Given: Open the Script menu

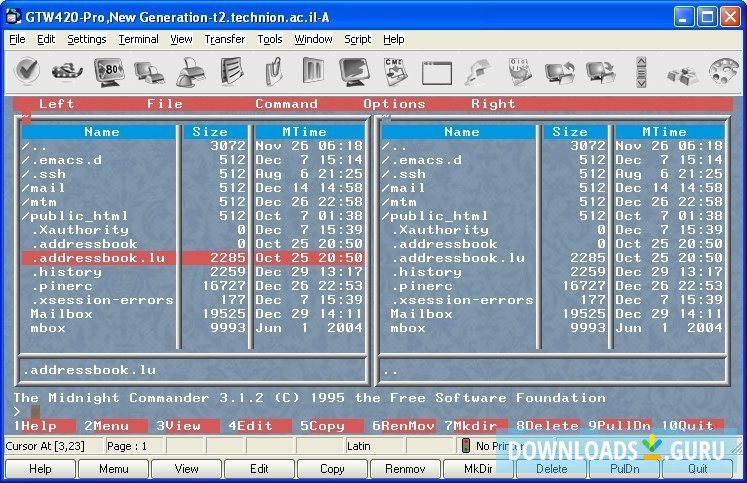Looking at the screenshot, I should pyautogui.click(x=357, y=39).
